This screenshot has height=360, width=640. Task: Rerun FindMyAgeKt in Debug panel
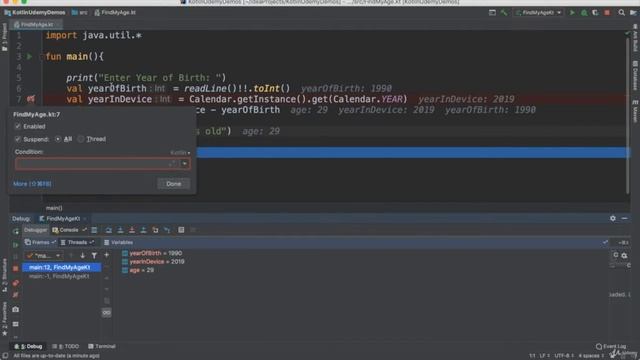pyautogui.click(x=16, y=231)
